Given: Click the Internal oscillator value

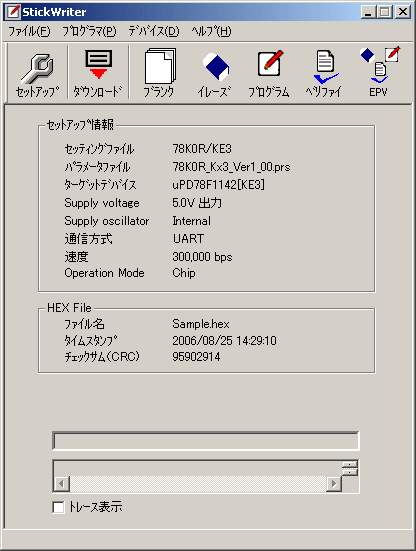Looking at the screenshot, I should pos(191,221).
